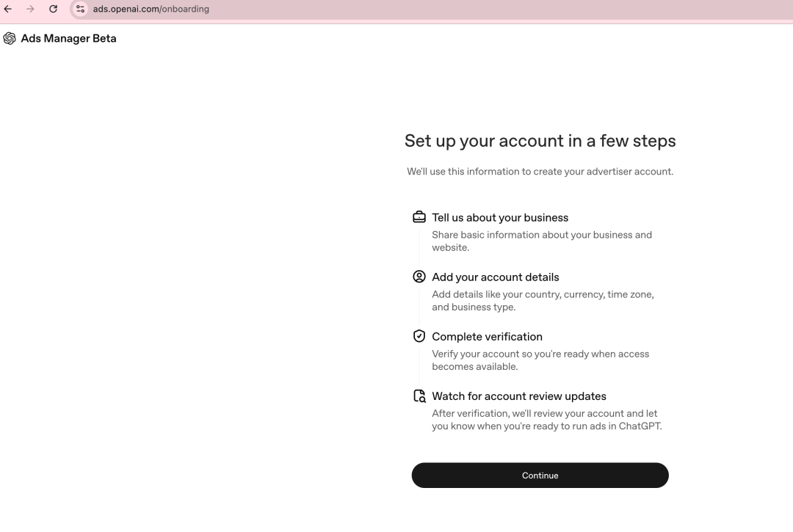Click the account review document icon

(x=419, y=396)
